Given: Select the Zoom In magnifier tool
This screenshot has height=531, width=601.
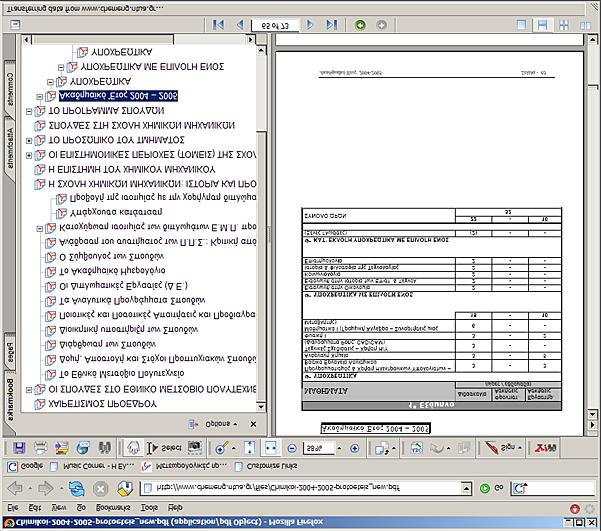Looking at the screenshot, I should [x=221, y=447].
